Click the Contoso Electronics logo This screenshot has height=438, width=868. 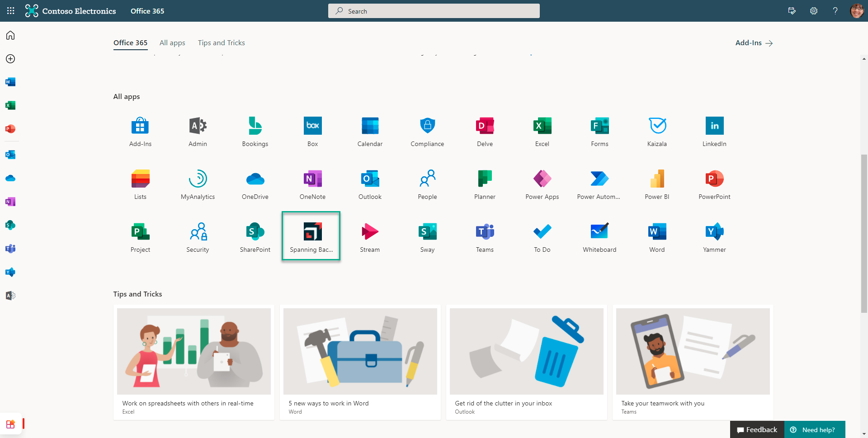coord(71,11)
